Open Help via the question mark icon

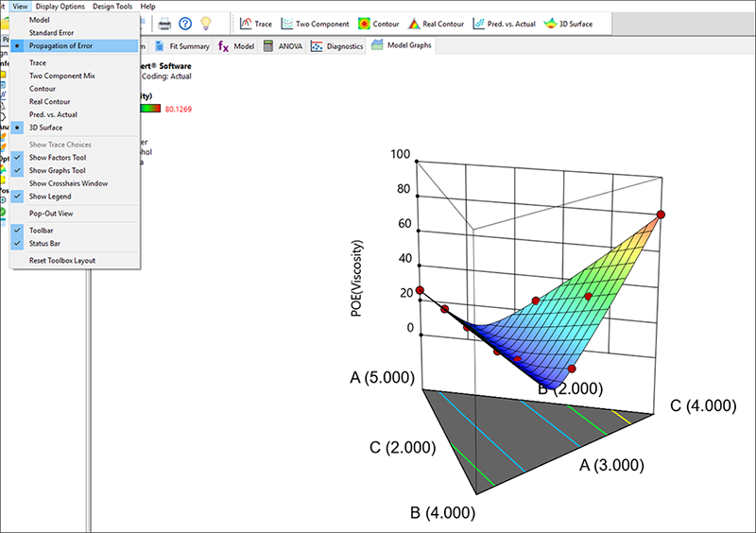186,24
